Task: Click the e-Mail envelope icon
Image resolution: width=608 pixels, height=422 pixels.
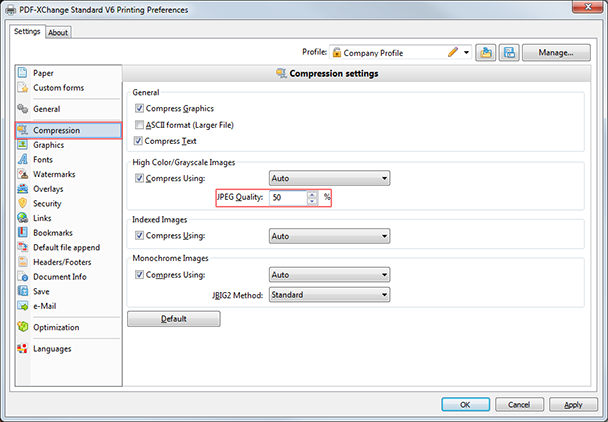Action: click(22, 306)
